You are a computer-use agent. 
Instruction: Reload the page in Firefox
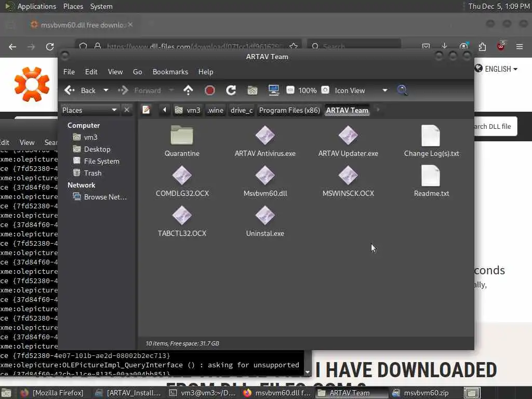click(50, 47)
